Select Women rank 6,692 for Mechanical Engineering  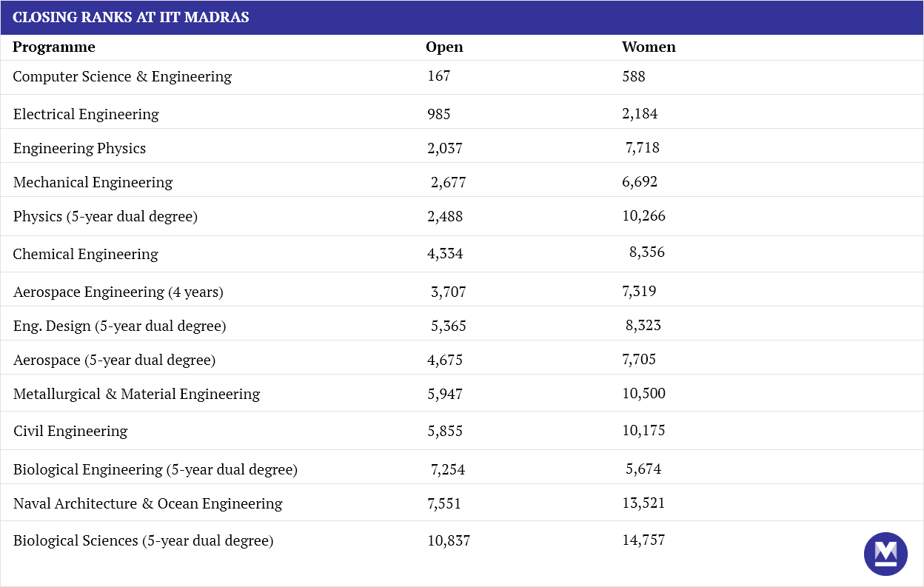point(640,182)
